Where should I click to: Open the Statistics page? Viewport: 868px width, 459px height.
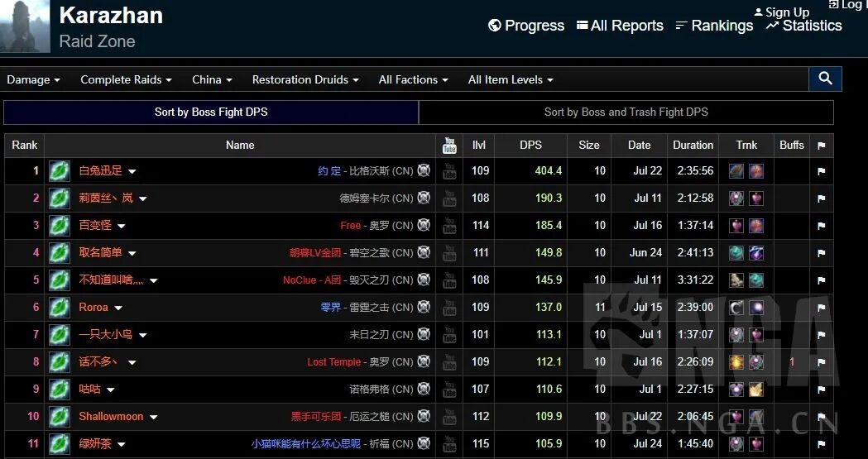(x=803, y=26)
